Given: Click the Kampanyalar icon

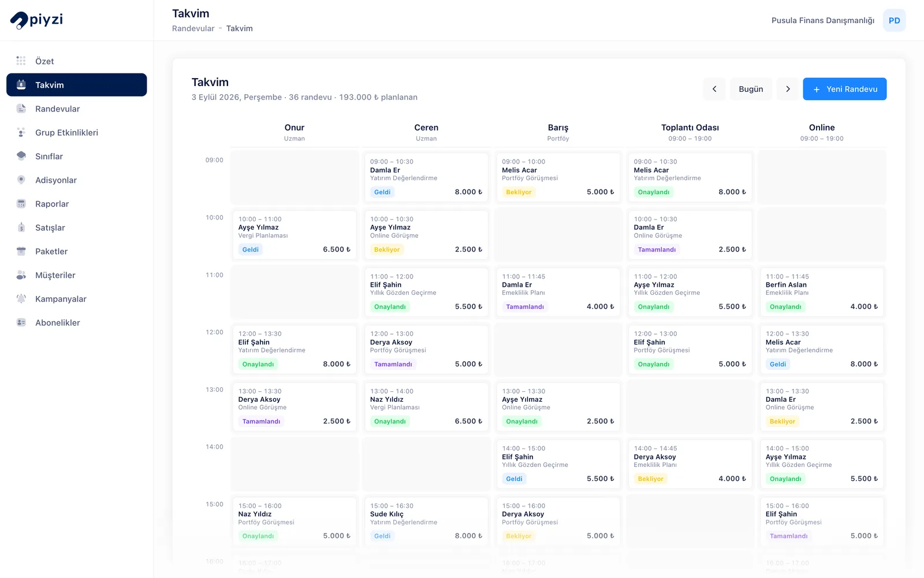Looking at the screenshot, I should coord(21,299).
